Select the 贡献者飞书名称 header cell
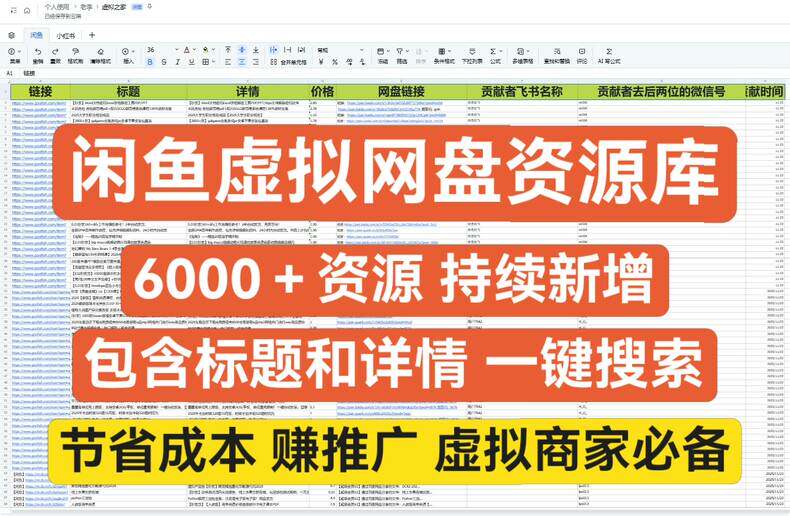This screenshot has width=790, height=516. pos(521,92)
